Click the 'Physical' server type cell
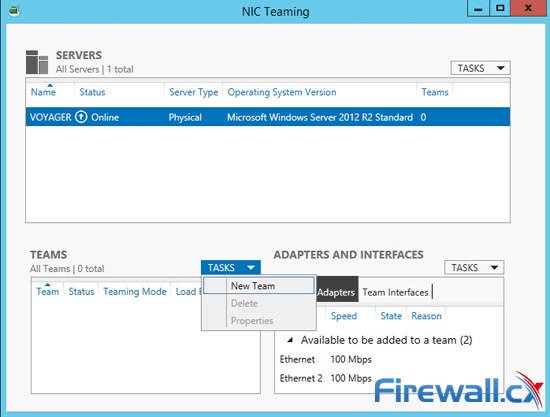Viewport: 550px width, 417px height. (x=185, y=117)
